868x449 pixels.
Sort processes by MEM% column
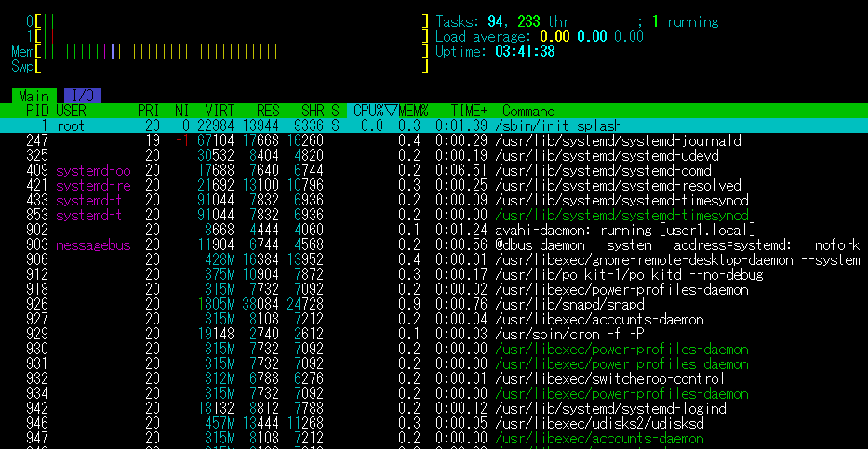pyautogui.click(x=414, y=111)
